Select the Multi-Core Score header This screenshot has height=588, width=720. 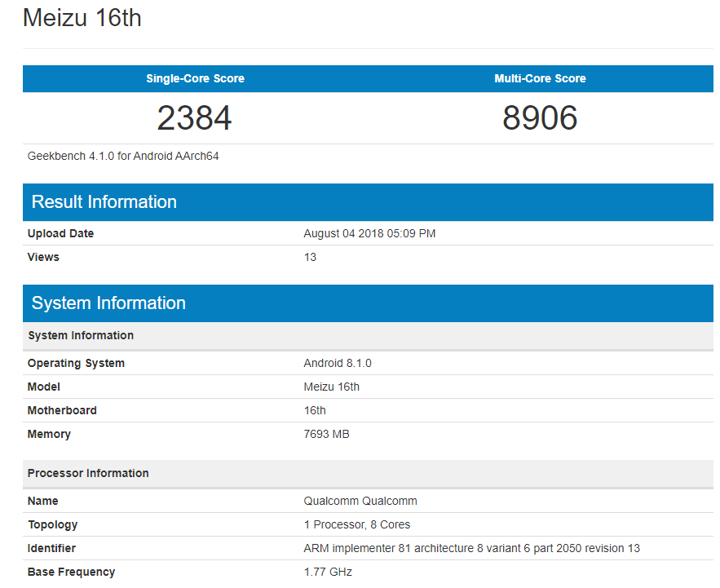(540, 78)
